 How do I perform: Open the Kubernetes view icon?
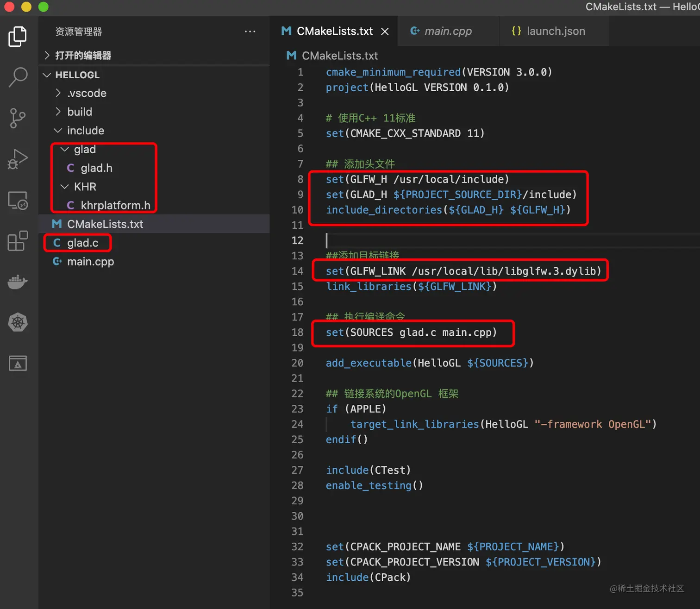click(x=18, y=322)
